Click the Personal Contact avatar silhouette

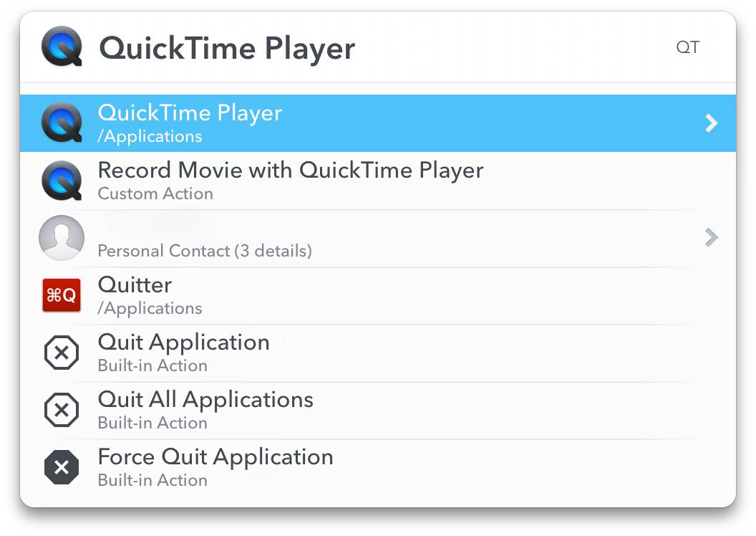pyautogui.click(x=62, y=238)
